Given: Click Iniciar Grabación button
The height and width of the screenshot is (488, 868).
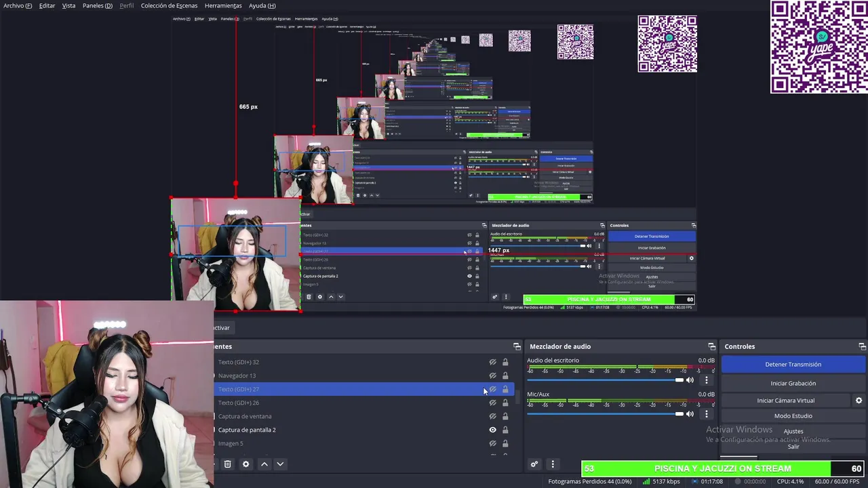Looking at the screenshot, I should [x=793, y=384].
